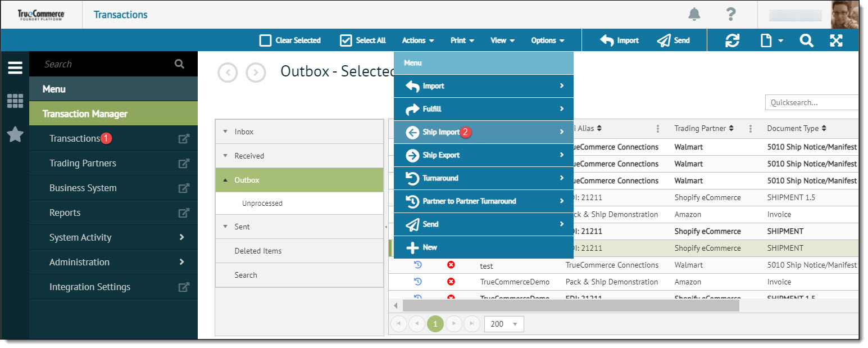
Task: Toggle fullscreen with the expand arrows icon
Action: [836, 40]
